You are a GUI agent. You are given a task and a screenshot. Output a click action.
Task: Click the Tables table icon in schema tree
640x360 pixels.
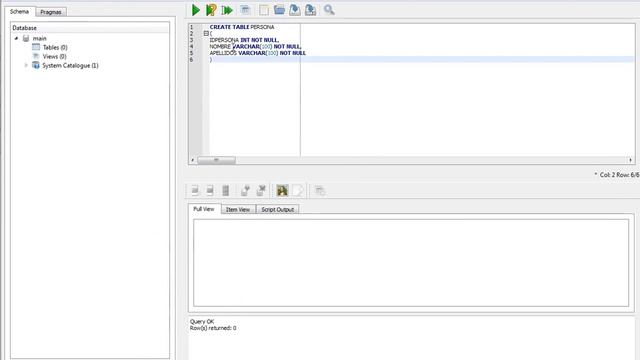point(36,47)
